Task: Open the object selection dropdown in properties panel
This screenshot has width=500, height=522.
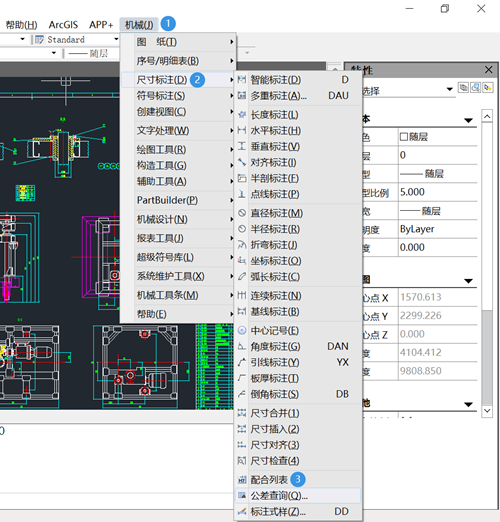Action: [449, 89]
